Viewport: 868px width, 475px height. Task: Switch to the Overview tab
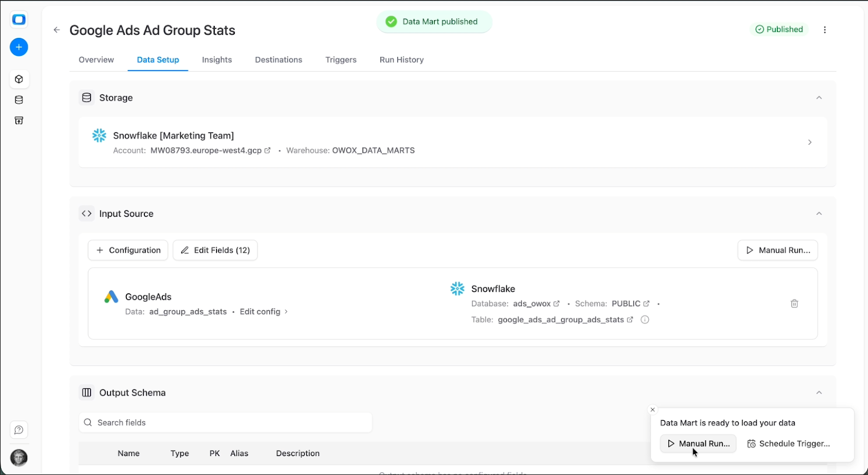(x=96, y=60)
